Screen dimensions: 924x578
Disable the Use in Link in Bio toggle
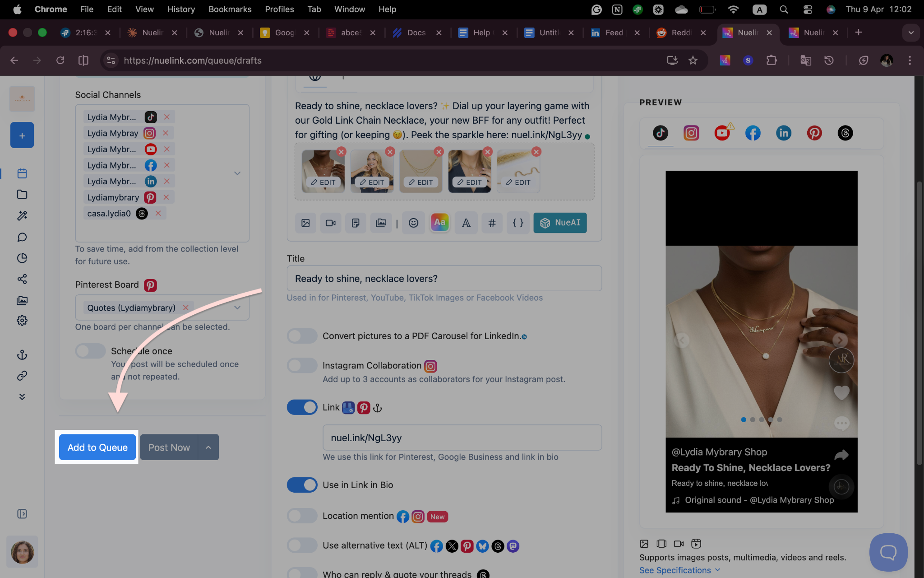pos(302,485)
